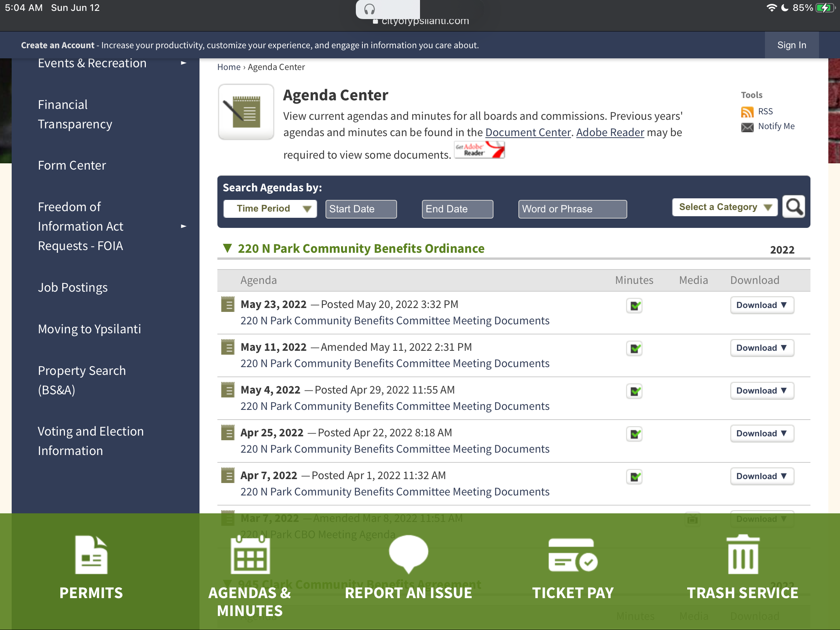Click the Word or Phrase field
This screenshot has width=840, height=630.
click(572, 209)
